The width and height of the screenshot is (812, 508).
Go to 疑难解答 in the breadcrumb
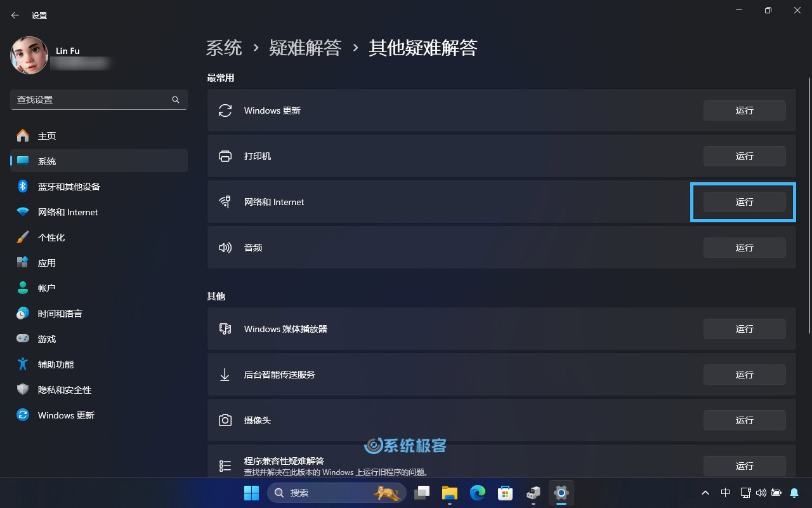305,48
